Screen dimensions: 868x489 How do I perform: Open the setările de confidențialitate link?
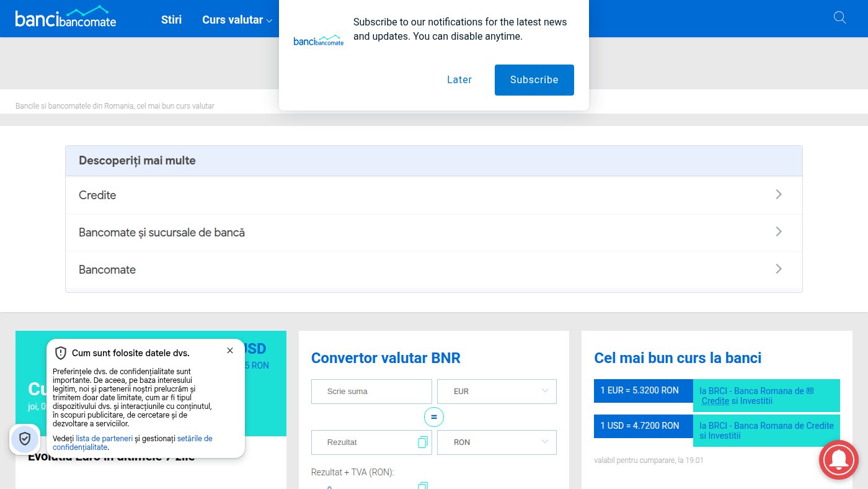[x=133, y=442]
